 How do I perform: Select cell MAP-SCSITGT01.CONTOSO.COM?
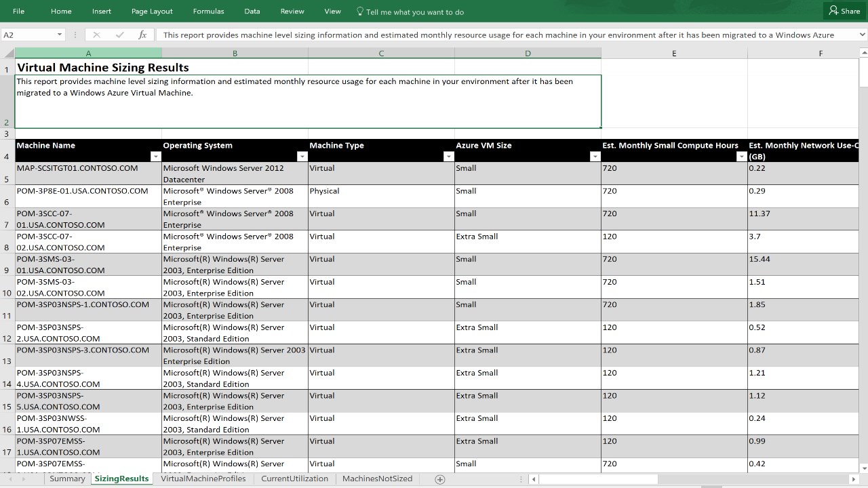coord(88,174)
